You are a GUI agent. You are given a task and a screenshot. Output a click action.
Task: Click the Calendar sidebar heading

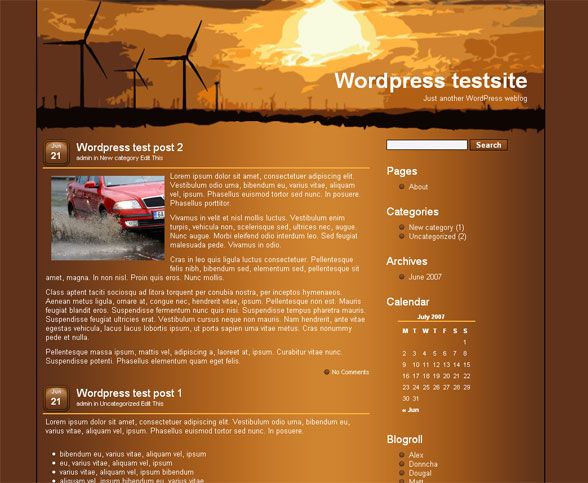[x=408, y=302]
